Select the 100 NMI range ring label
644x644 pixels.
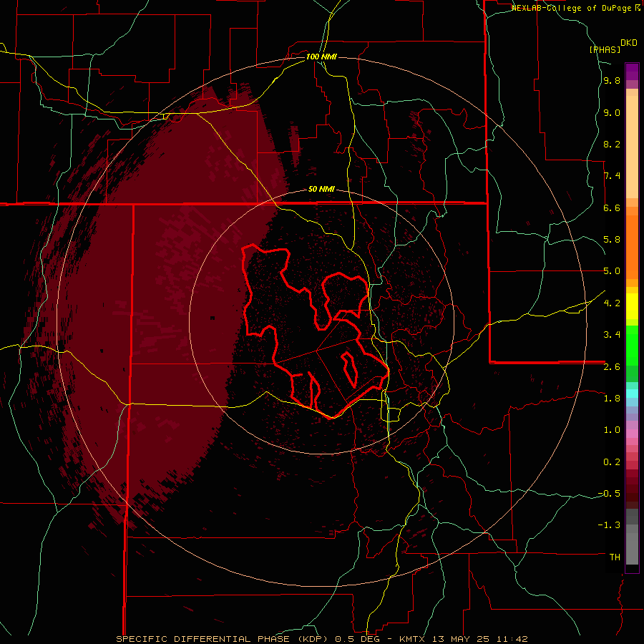321,57
